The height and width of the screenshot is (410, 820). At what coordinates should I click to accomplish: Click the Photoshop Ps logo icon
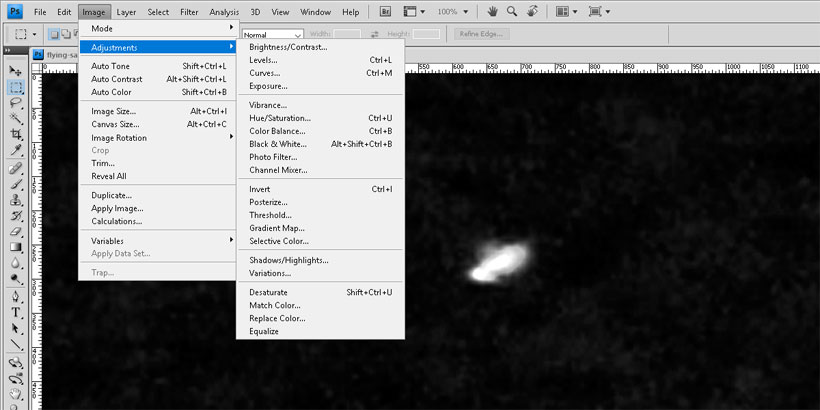point(15,12)
